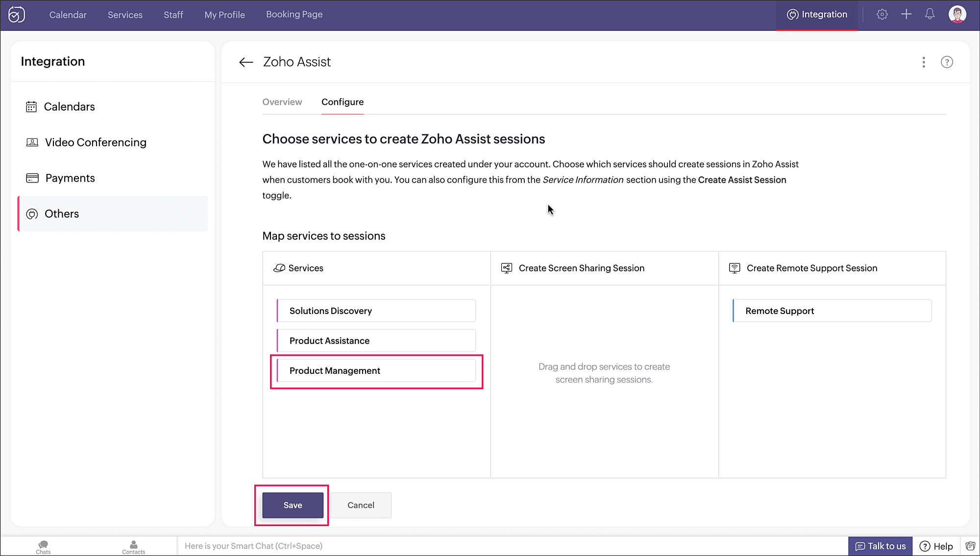This screenshot has height=556, width=980.
Task: Select the Product Management service card
Action: (x=376, y=371)
